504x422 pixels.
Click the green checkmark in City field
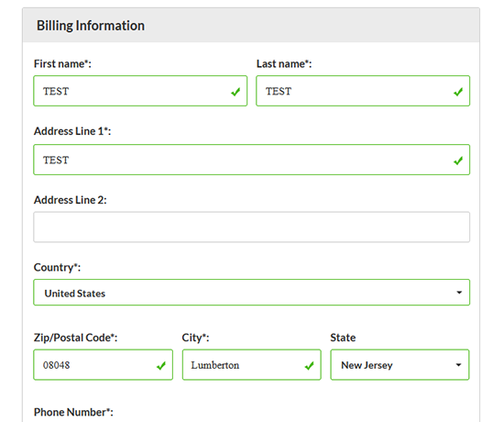pos(309,366)
